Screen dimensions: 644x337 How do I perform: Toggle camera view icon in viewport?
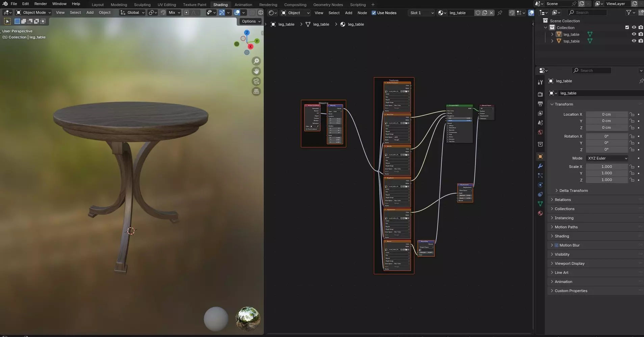[256, 81]
